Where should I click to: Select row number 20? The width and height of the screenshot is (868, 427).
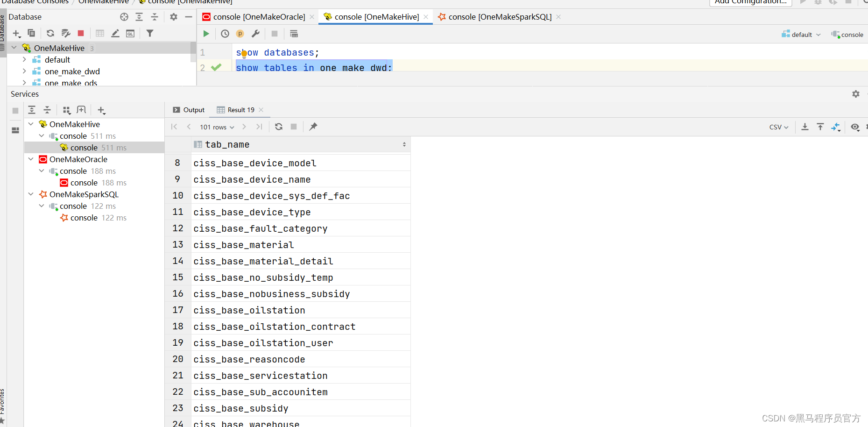(178, 359)
